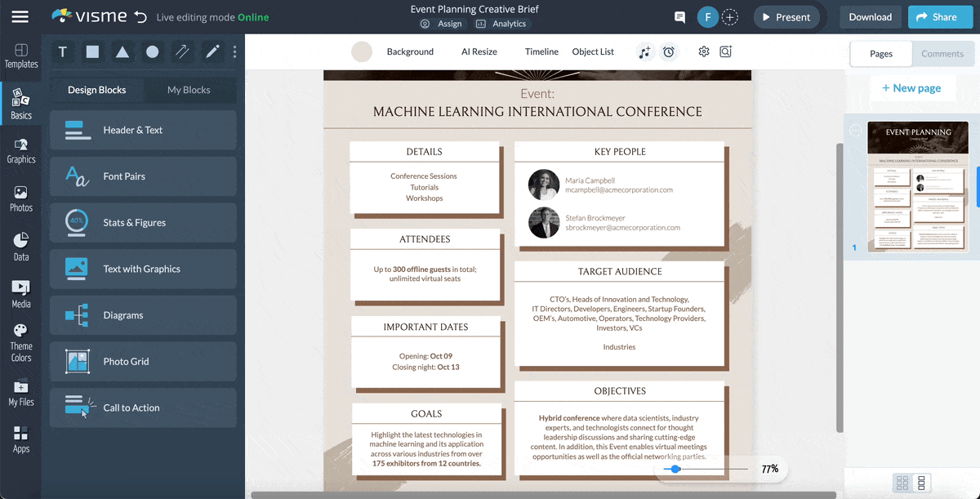This screenshot has width=980, height=499.
Task: Open the document settings gear
Action: pos(703,51)
